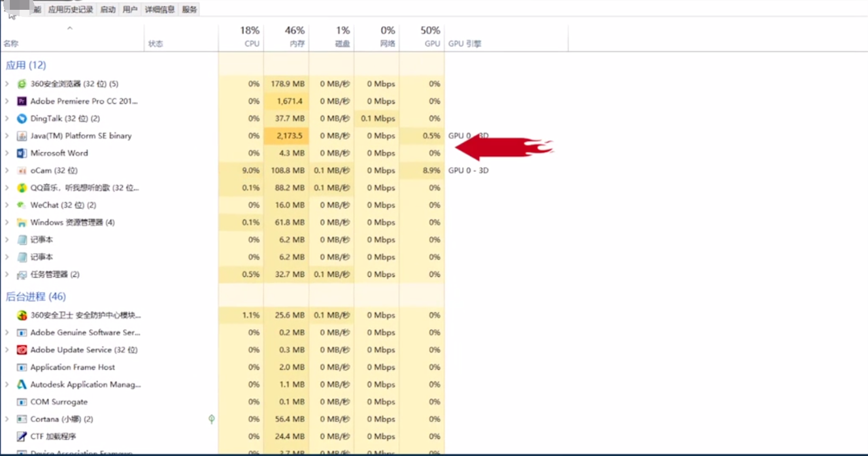Switch to the 应用历史记录 tab
This screenshot has height=456, width=868.
(71, 9)
